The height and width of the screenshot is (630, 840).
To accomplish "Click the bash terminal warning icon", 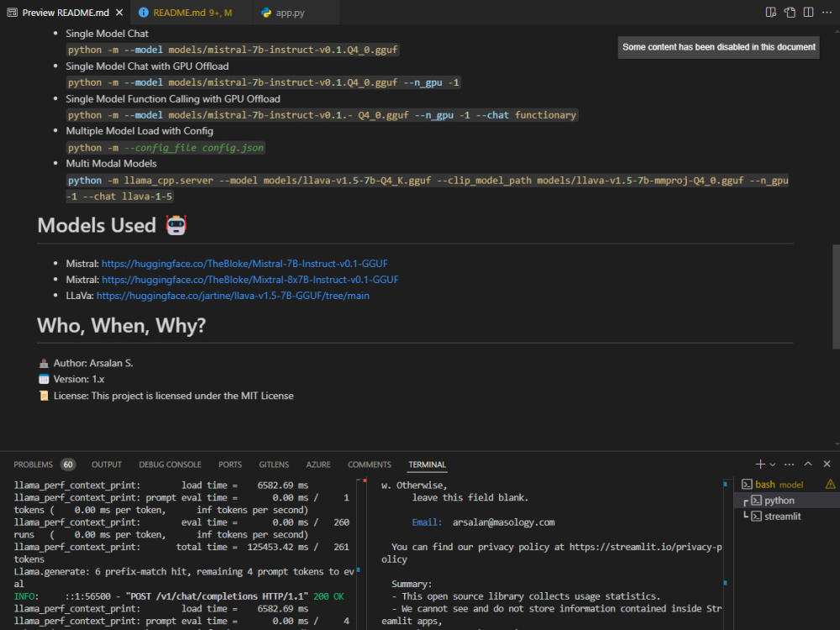I will (x=831, y=485).
